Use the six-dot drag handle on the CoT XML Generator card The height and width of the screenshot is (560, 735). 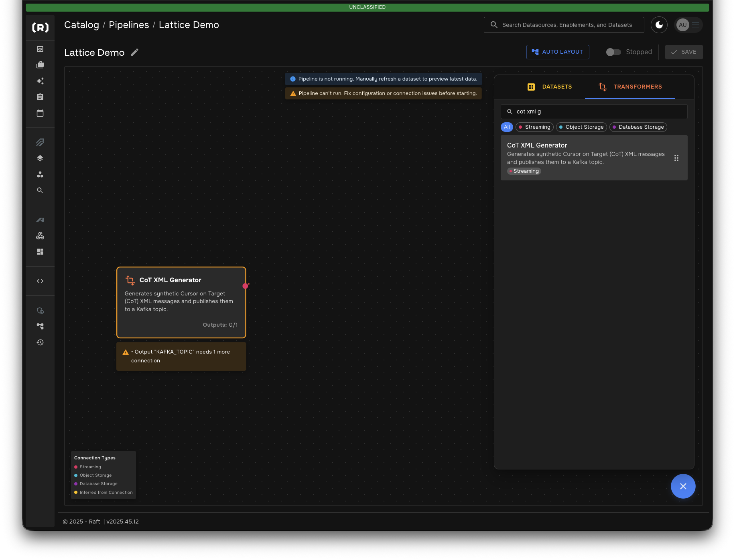tap(676, 158)
